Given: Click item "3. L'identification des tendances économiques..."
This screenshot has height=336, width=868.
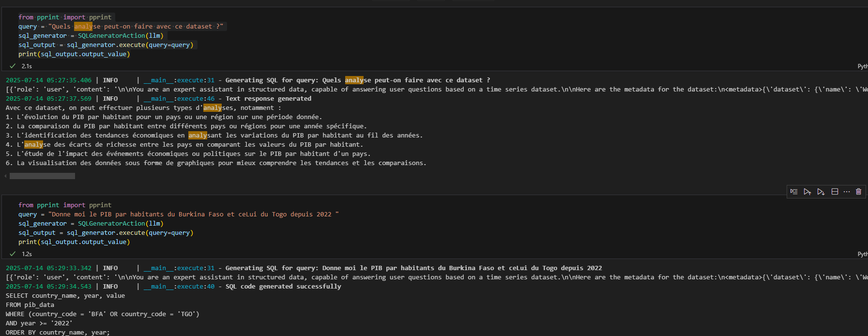Looking at the screenshot, I should (x=214, y=136).
